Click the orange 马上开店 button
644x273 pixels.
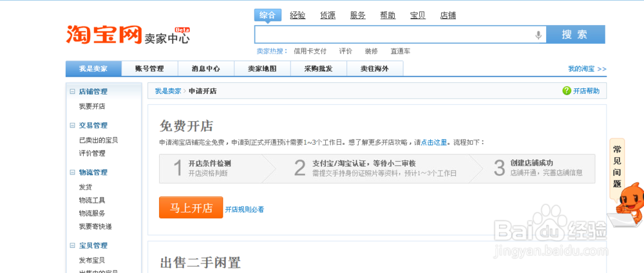[191, 208]
